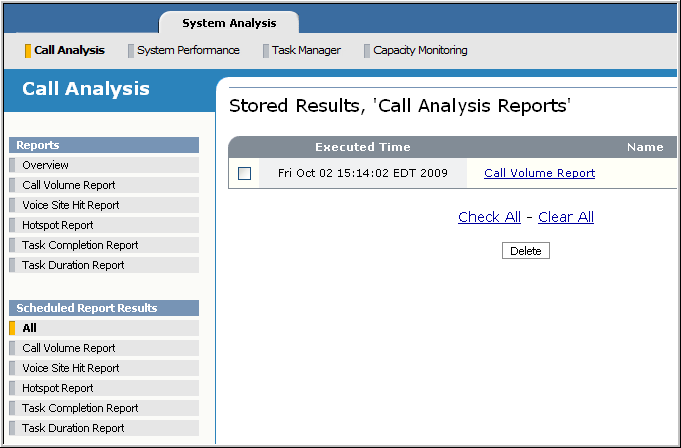Viewport: 681px width, 448px height.
Task: Click the Clear All link
Action: [566, 217]
